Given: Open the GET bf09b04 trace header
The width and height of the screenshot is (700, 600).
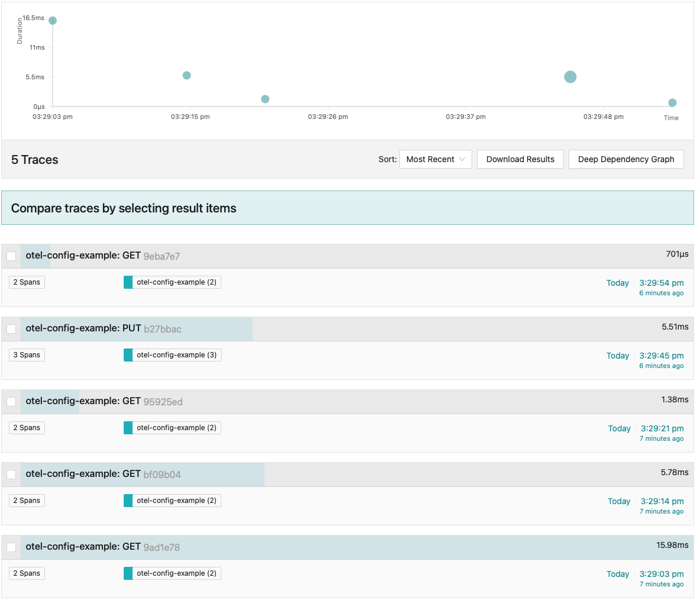Looking at the screenshot, I should 102,475.
